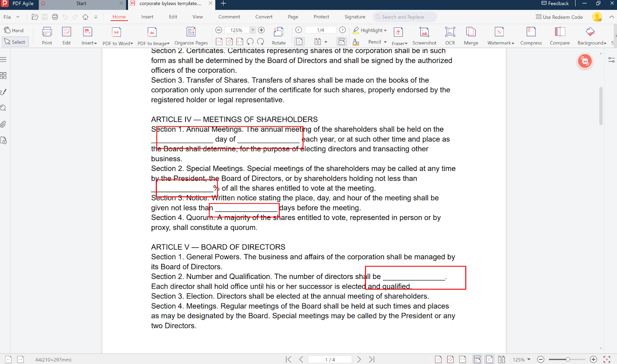Expand the zoom level 125% combo box
Viewport: 617px width, 364px height.
click(x=253, y=30)
